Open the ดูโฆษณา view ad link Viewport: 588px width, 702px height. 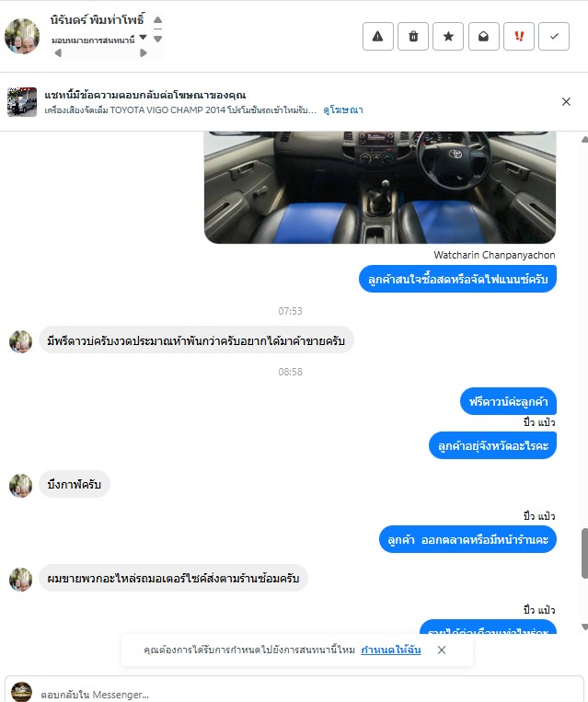point(343,110)
